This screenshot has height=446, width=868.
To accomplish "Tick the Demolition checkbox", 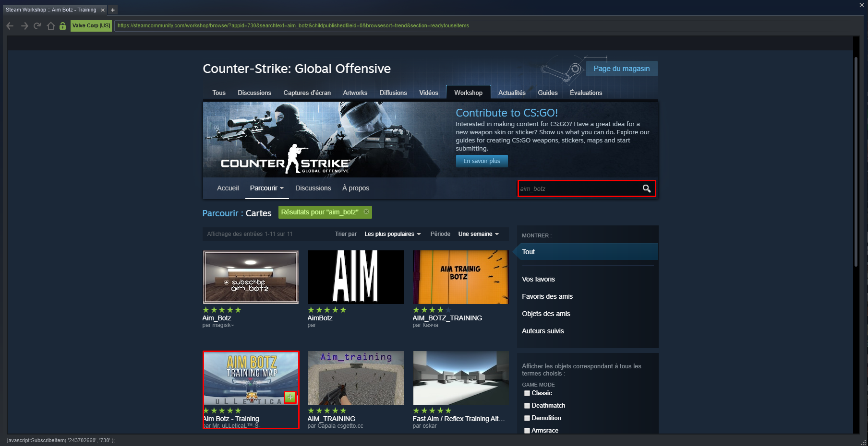I will pyautogui.click(x=527, y=418).
